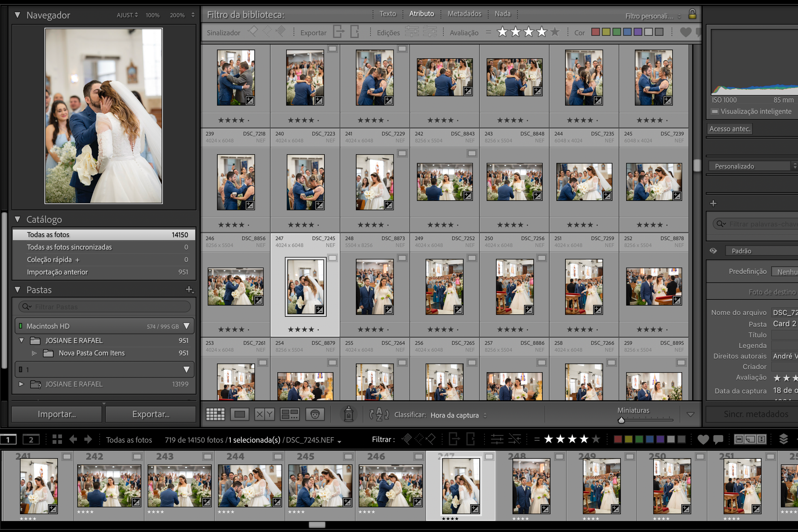Lock the library filter settings
The width and height of the screenshot is (798, 532).
pos(692,14)
